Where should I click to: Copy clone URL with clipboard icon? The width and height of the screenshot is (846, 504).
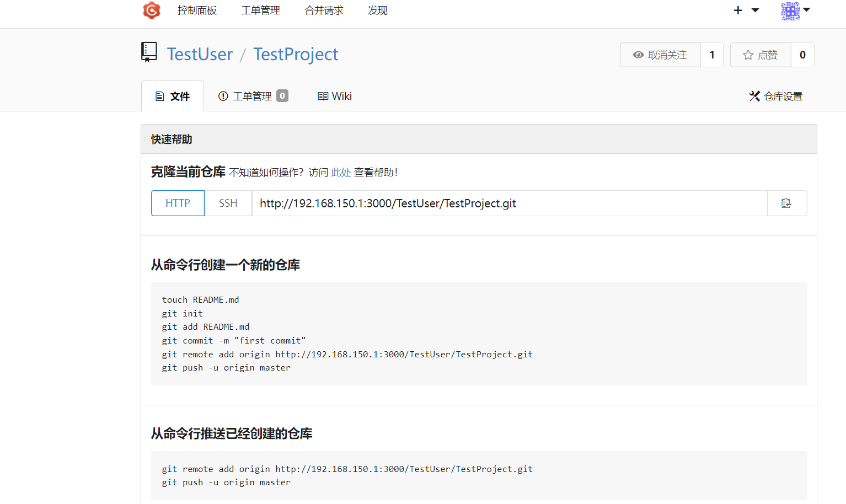(786, 203)
